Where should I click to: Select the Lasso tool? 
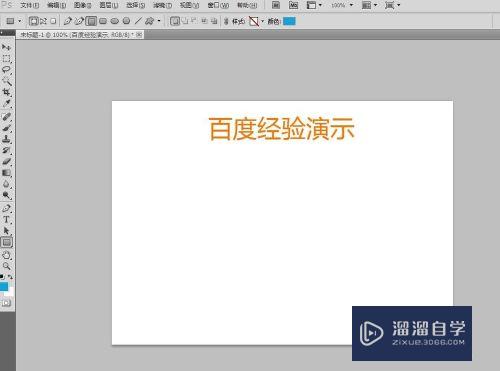tap(6, 70)
